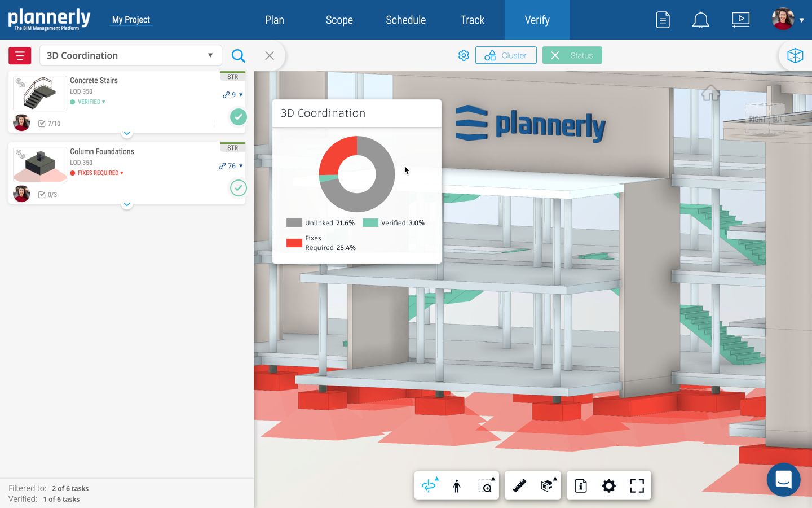This screenshot has height=508, width=812.
Task: Open the Track tab
Action: pyautogui.click(x=473, y=20)
